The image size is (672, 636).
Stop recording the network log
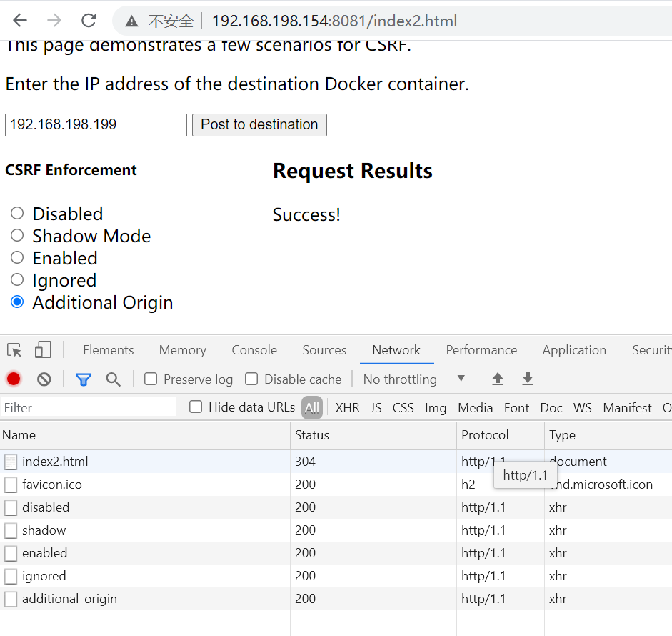pyautogui.click(x=13, y=379)
